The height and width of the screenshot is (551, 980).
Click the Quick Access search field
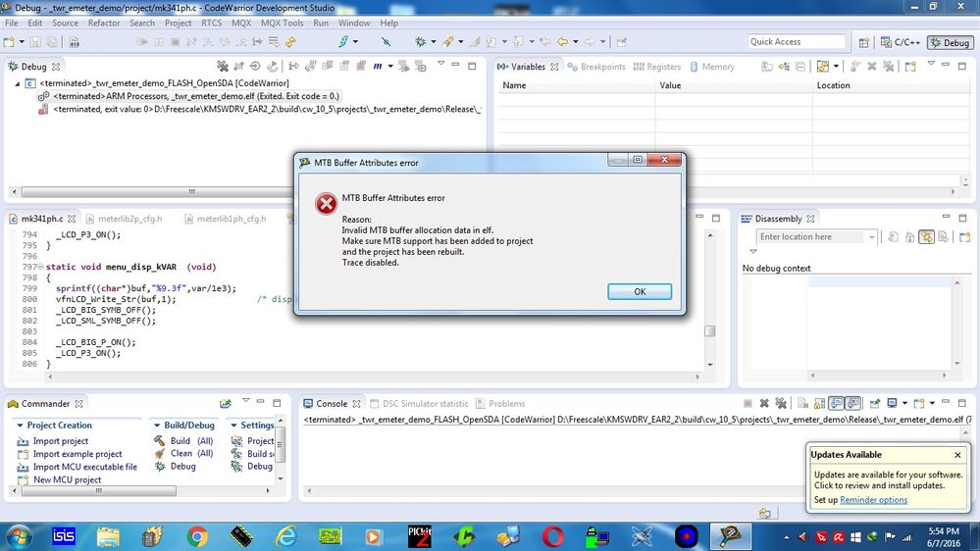click(x=797, y=42)
